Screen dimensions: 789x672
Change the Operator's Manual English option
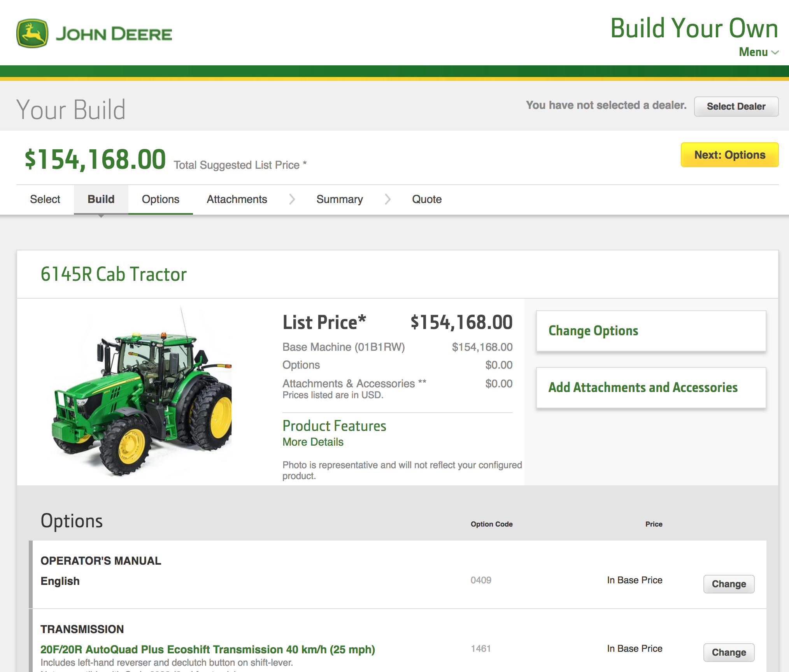[x=728, y=584]
